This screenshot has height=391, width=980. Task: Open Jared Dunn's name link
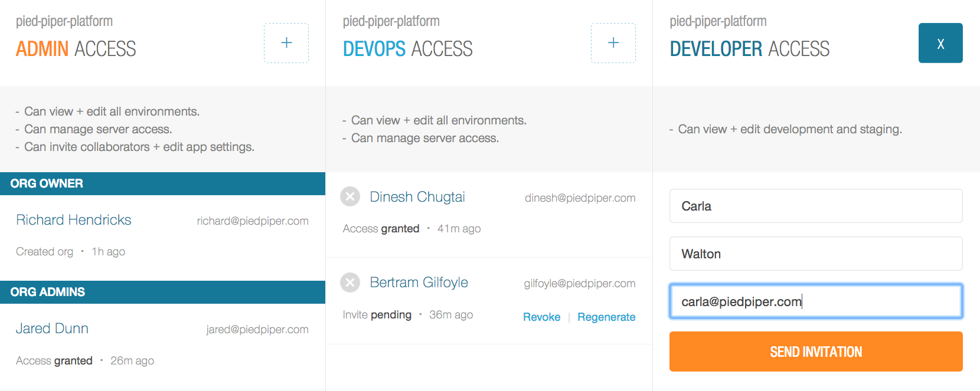coord(52,328)
